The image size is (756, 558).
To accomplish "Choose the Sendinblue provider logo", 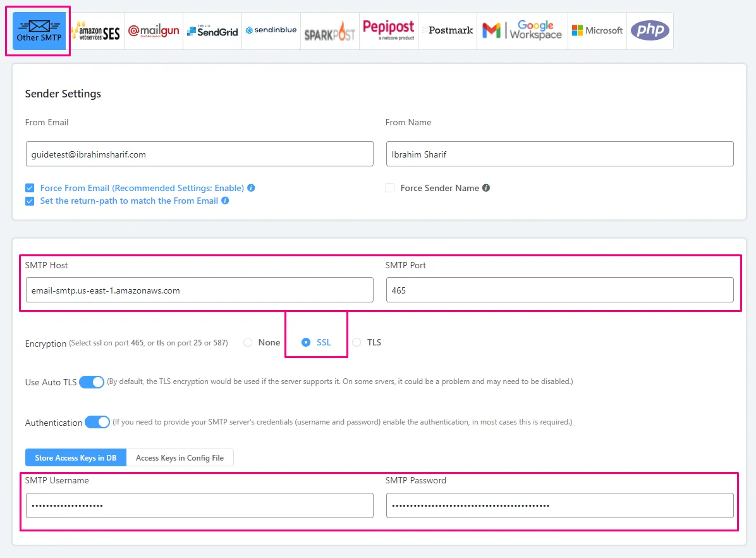I will [271, 31].
